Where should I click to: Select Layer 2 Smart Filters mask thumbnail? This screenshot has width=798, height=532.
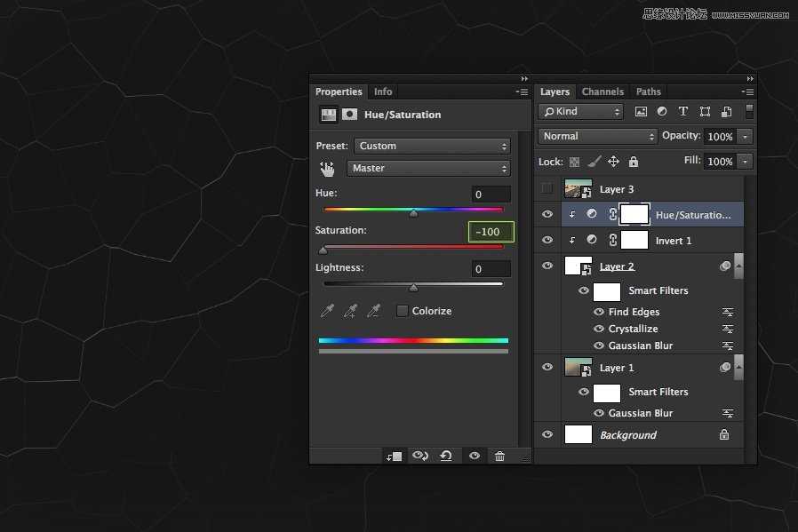[x=607, y=291]
